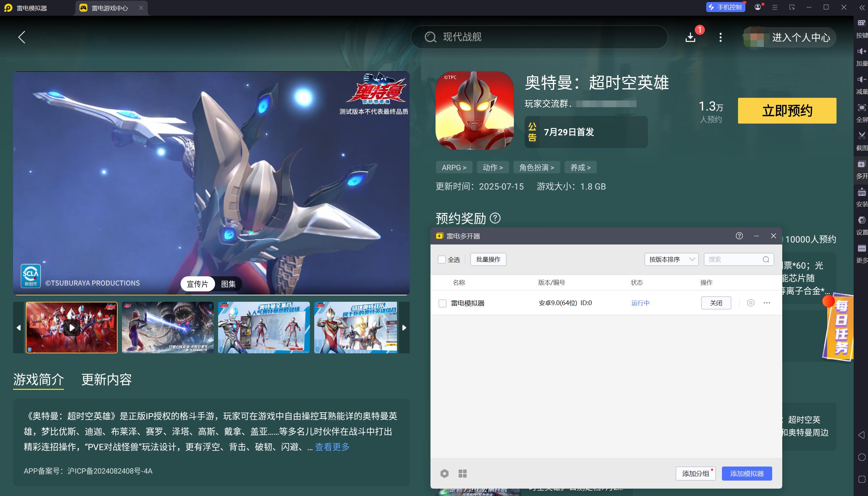Close the 雷电游戏中心 tab
The width and height of the screenshot is (868, 496).
pos(141,8)
